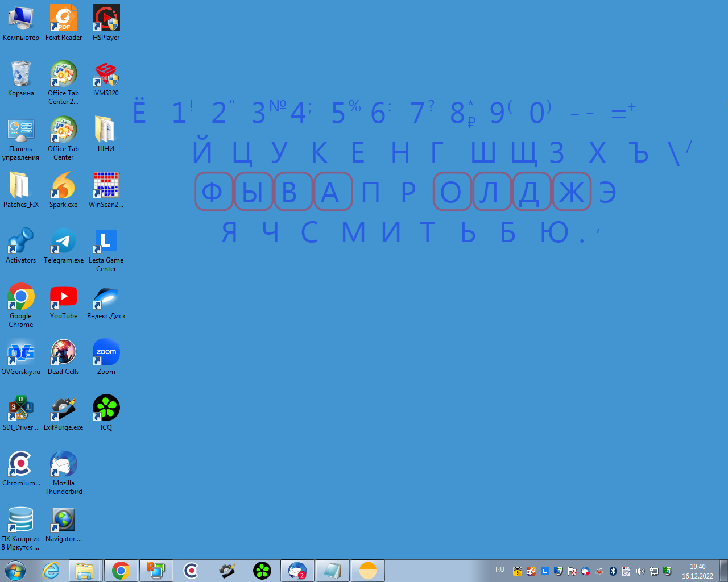
Task: Open Windows Explorer from the taskbar
Action: click(85, 571)
